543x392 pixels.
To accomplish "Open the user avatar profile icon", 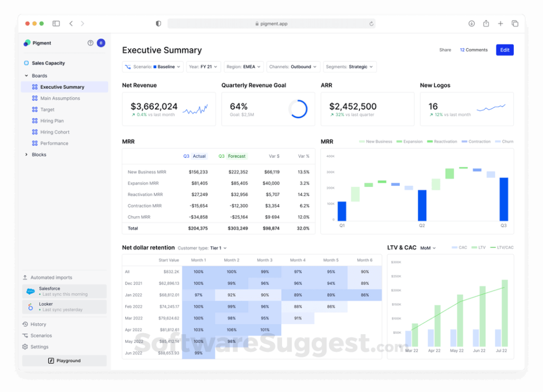I will click(x=101, y=43).
